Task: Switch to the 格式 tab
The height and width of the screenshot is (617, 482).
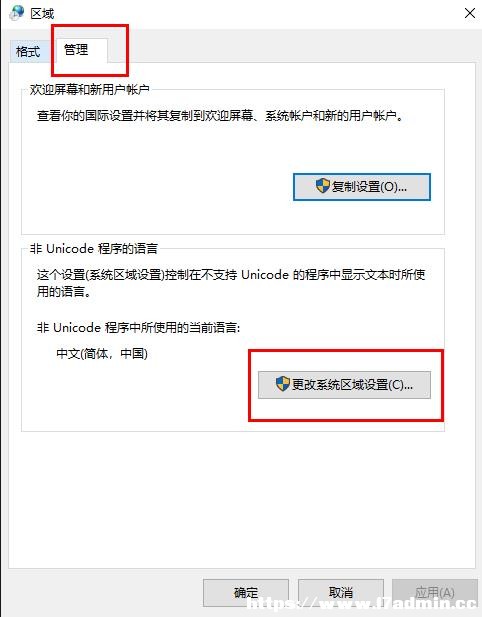Action: 28,52
